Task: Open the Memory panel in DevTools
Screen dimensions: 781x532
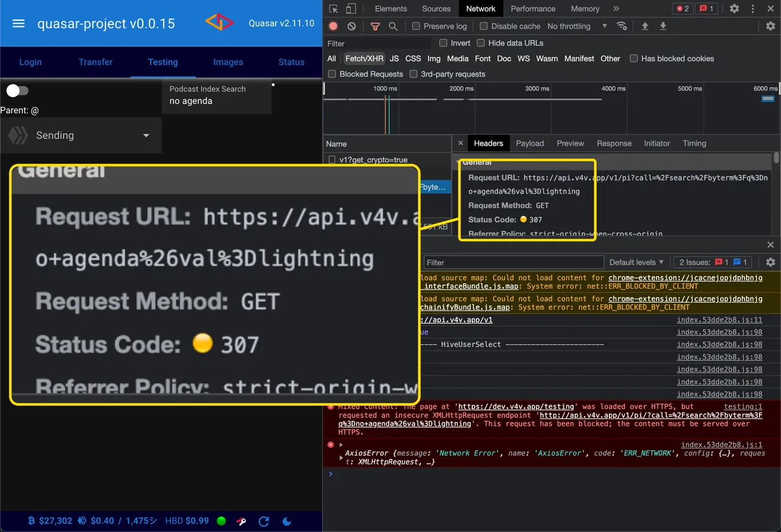Action: (585, 9)
